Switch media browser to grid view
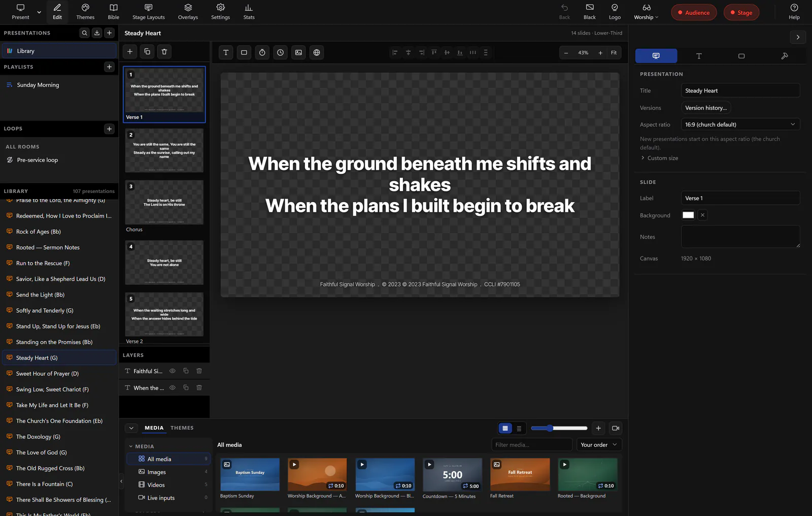 coord(505,428)
